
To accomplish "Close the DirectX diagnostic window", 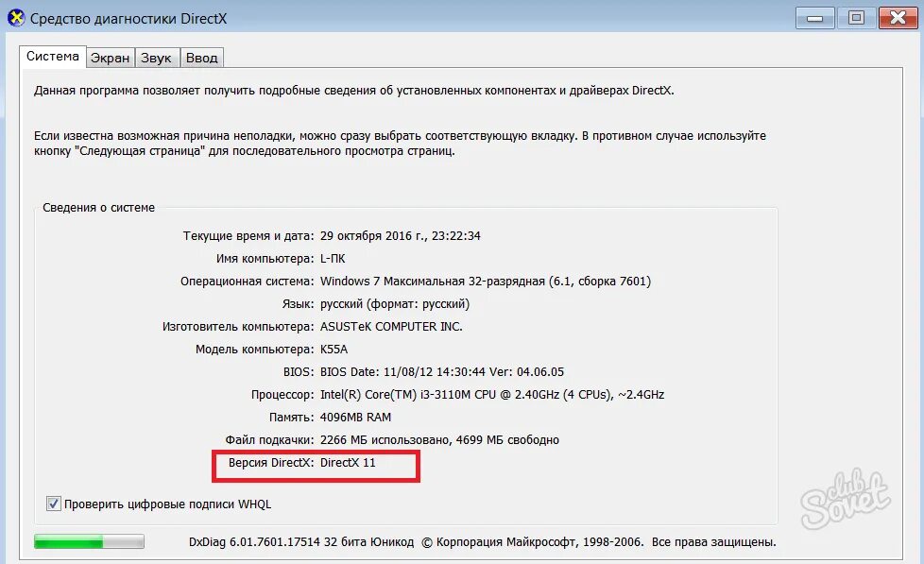I will pos(898,18).
